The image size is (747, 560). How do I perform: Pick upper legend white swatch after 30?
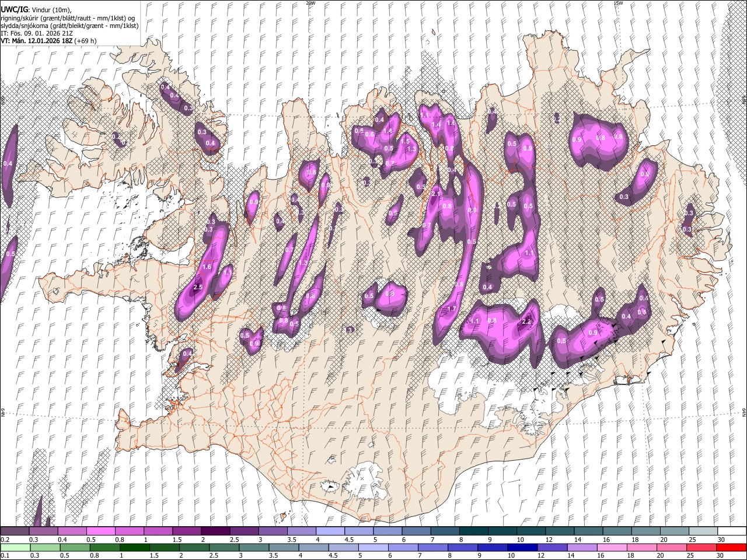731,531
